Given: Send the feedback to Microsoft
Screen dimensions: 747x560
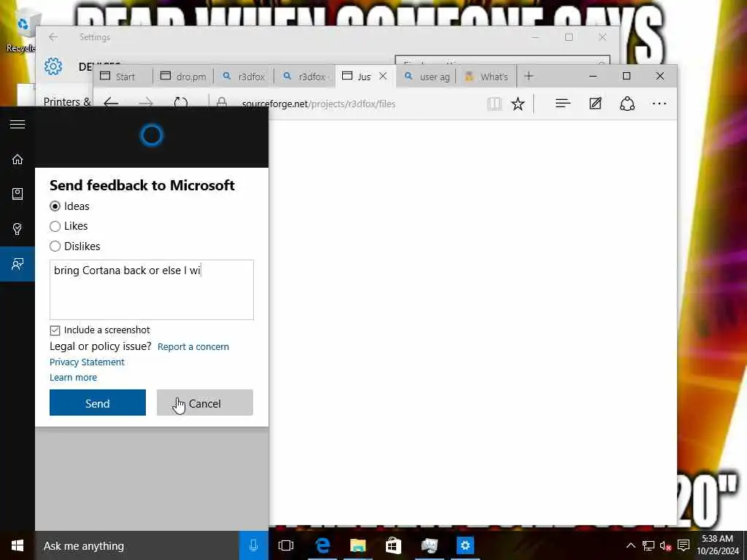Looking at the screenshot, I should [98, 402].
